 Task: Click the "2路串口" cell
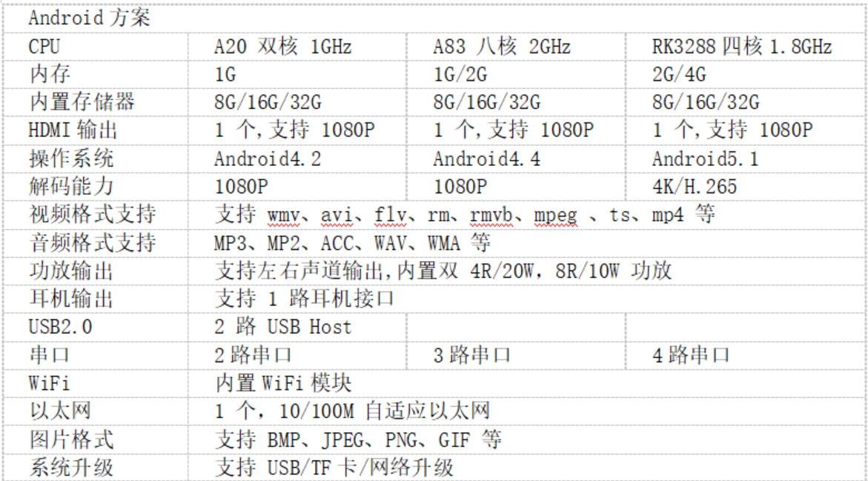253,355
